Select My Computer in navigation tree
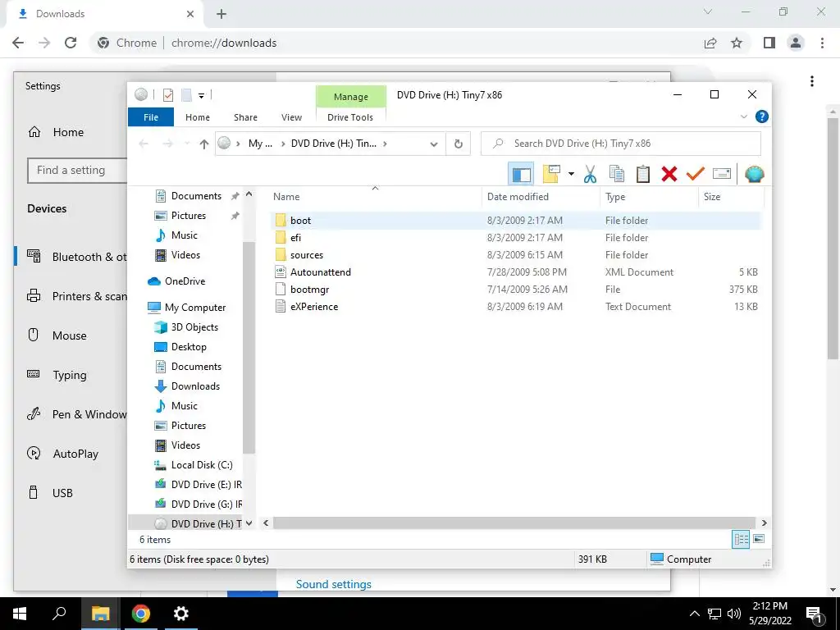This screenshot has width=840, height=630. pos(195,308)
